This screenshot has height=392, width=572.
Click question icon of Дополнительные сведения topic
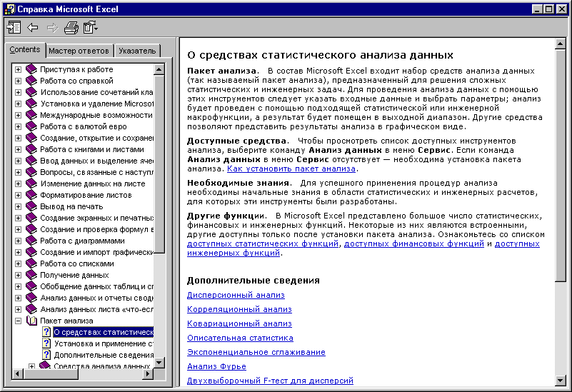[46, 355]
